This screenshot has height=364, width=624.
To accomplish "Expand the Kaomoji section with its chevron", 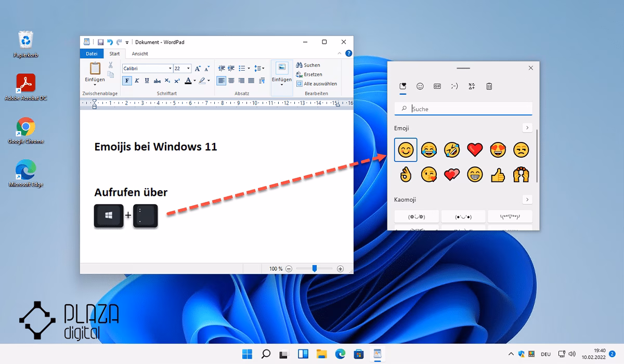I will point(527,200).
